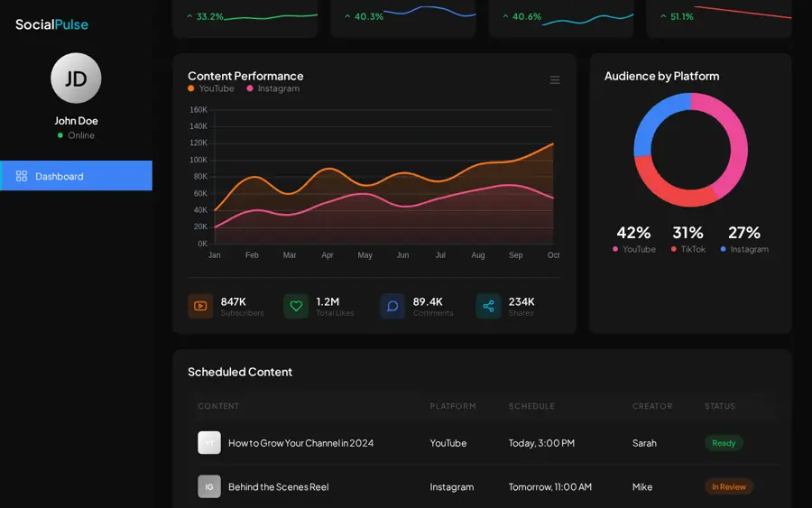The image size is (812, 508).
Task: Click the Instagram platform cell in table
Action: 452,486
